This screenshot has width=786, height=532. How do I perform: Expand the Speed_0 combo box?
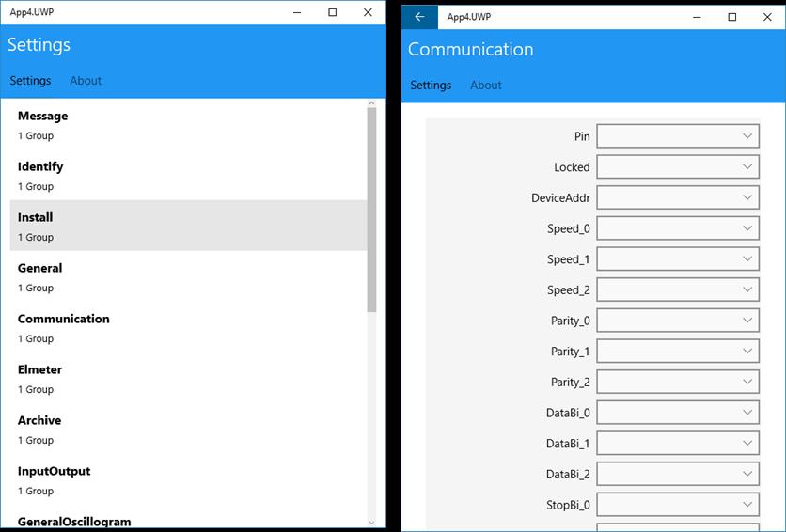[x=678, y=228]
